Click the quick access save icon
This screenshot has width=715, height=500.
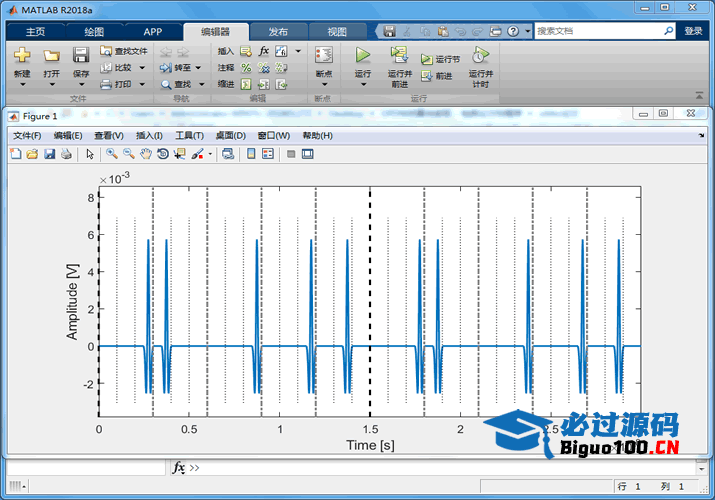coord(389,31)
